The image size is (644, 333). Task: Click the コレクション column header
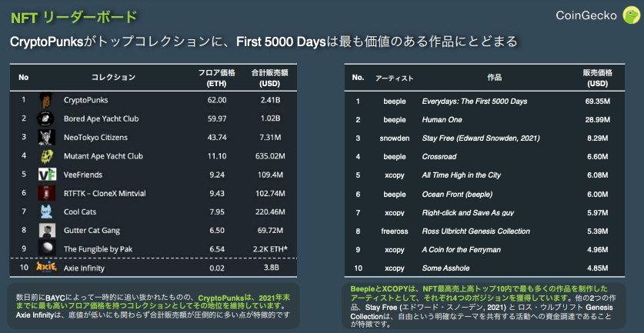pyautogui.click(x=113, y=77)
